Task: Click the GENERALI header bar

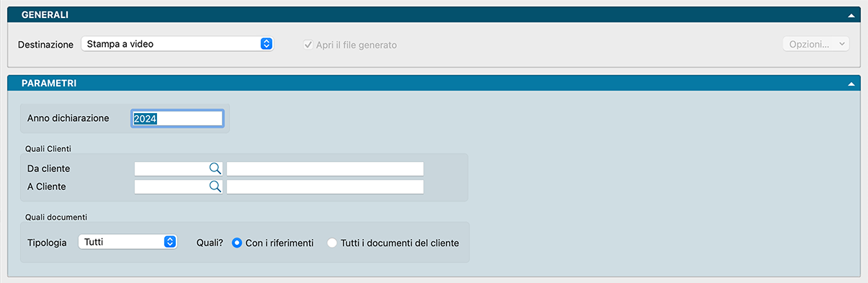Action: coord(434,14)
